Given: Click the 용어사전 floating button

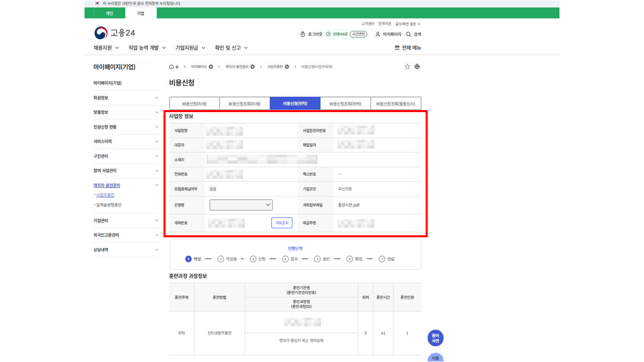Looking at the screenshot, I should coord(435,338).
